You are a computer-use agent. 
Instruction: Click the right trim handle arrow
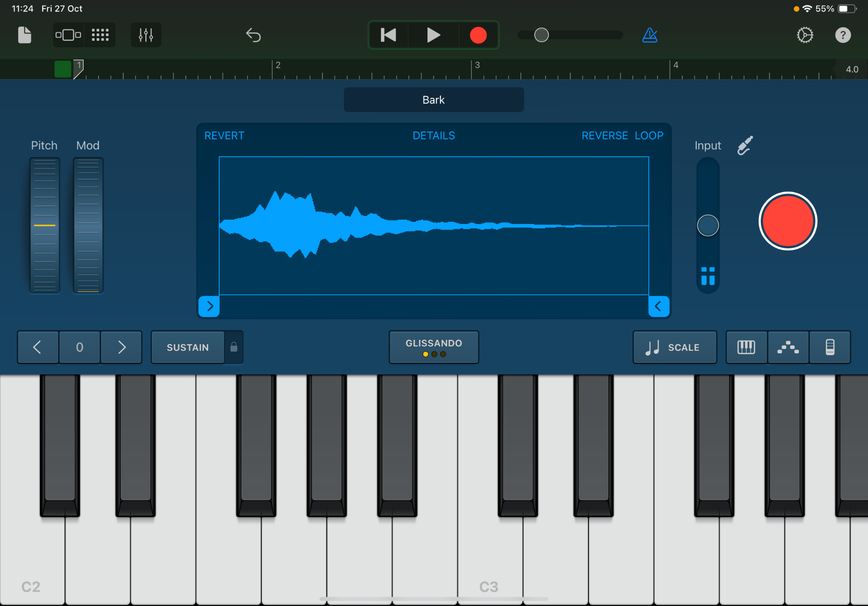(659, 306)
